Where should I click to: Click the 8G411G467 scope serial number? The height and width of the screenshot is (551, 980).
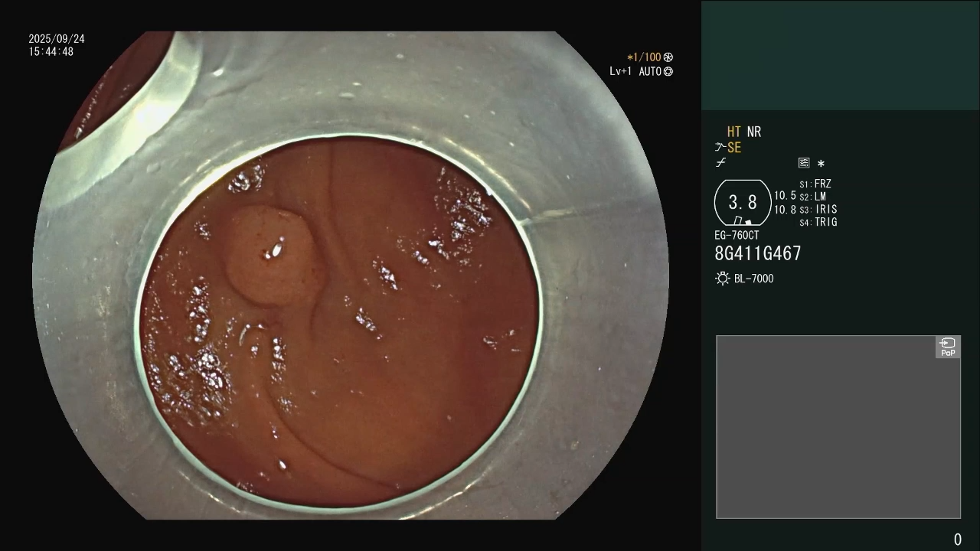[x=757, y=253]
